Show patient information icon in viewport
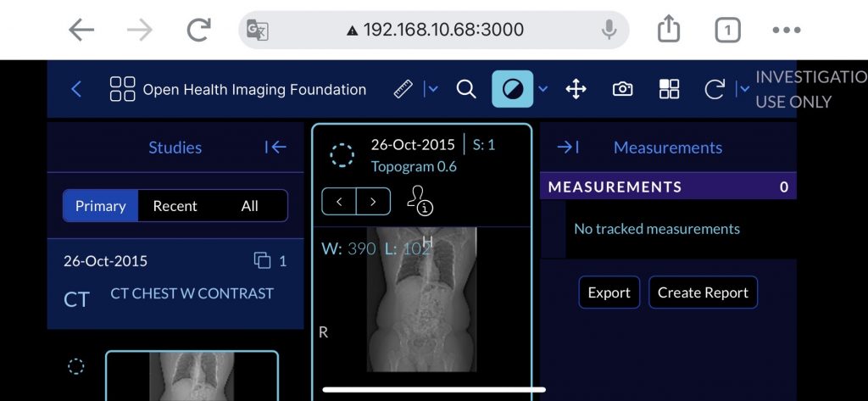The image size is (868, 401). pos(420,200)
